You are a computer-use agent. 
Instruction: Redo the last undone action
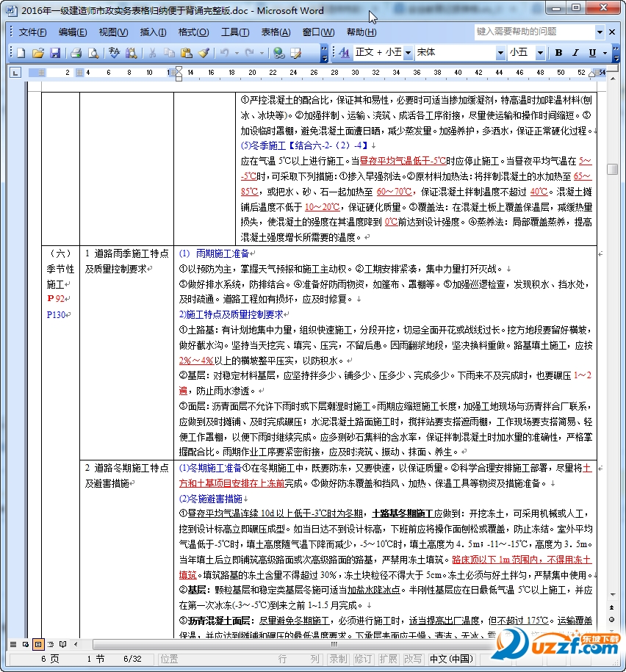[250, 53]
